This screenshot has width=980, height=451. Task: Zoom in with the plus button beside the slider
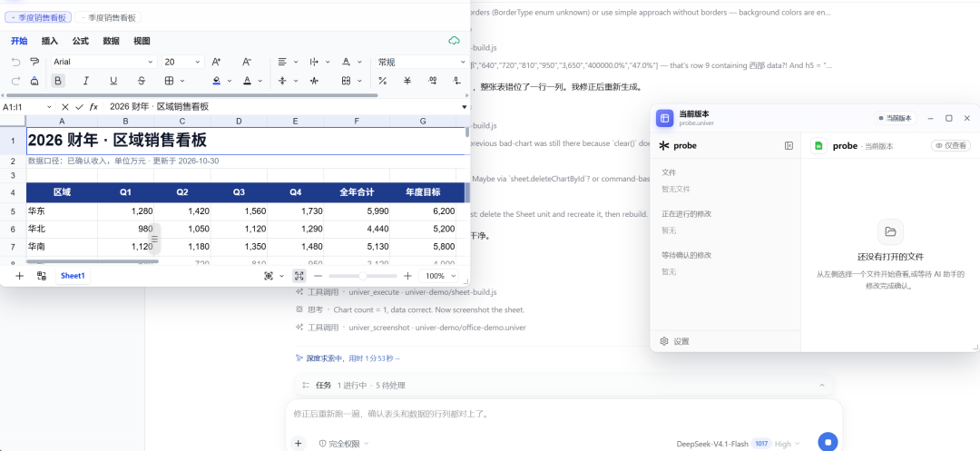(407, 276)
